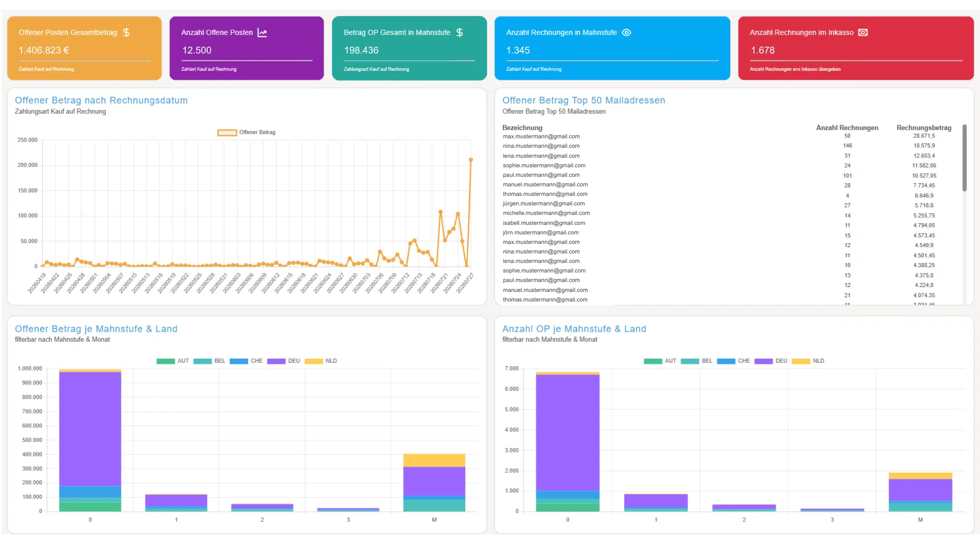Click the dollar icon on Offener Posten Gesamtbetrag card
Screen dimensions: 980x544
coord(127,32)
